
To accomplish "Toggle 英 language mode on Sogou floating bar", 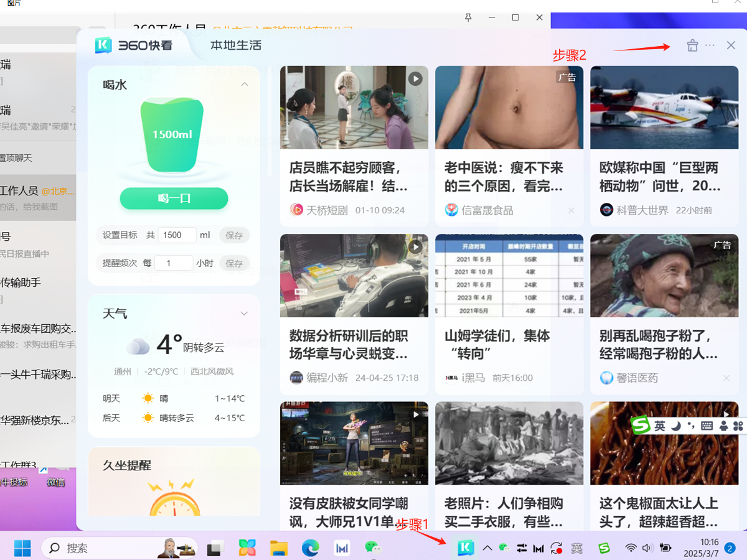I will (660, 426).
